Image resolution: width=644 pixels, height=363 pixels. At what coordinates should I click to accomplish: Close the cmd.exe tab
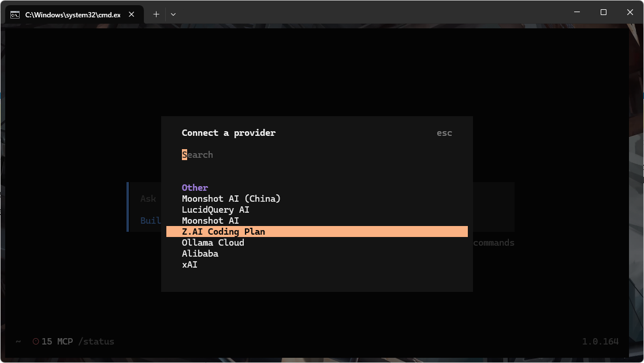tap(132, 14)
